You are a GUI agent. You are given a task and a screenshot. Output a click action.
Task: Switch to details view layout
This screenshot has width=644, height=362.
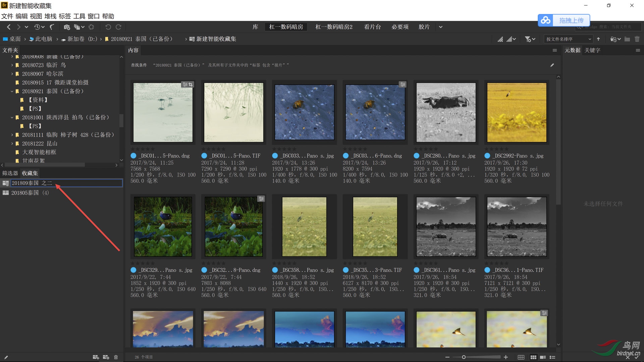point(543,357)
